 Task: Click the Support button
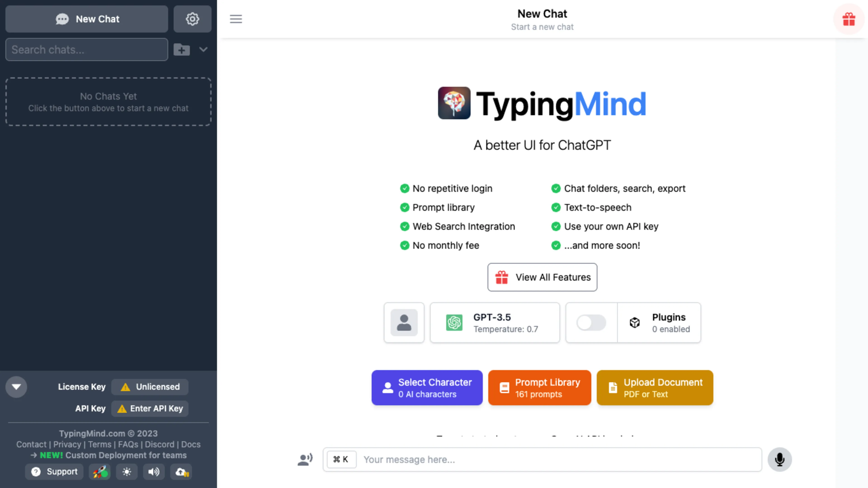click(x=54, y=472)
